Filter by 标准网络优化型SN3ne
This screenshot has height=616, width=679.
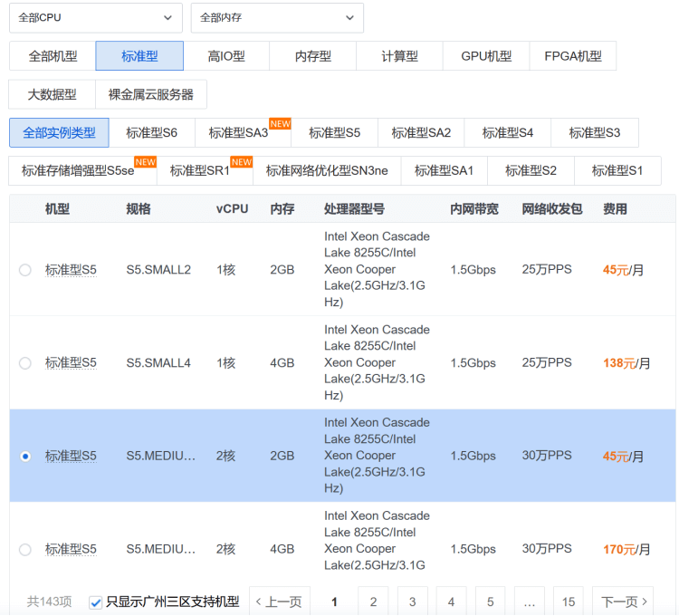point(327,170)
